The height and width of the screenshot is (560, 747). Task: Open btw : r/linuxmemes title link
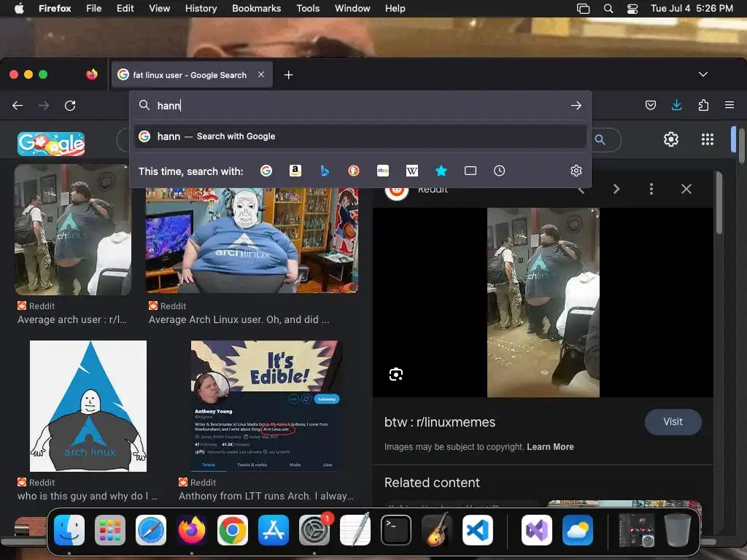pyautogui.click(x=440, y=422)
